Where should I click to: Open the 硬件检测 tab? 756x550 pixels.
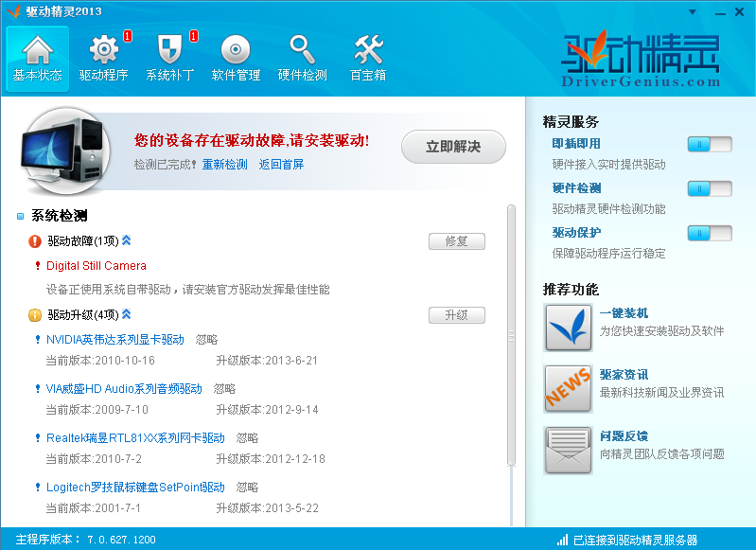(x=302, y=59)
